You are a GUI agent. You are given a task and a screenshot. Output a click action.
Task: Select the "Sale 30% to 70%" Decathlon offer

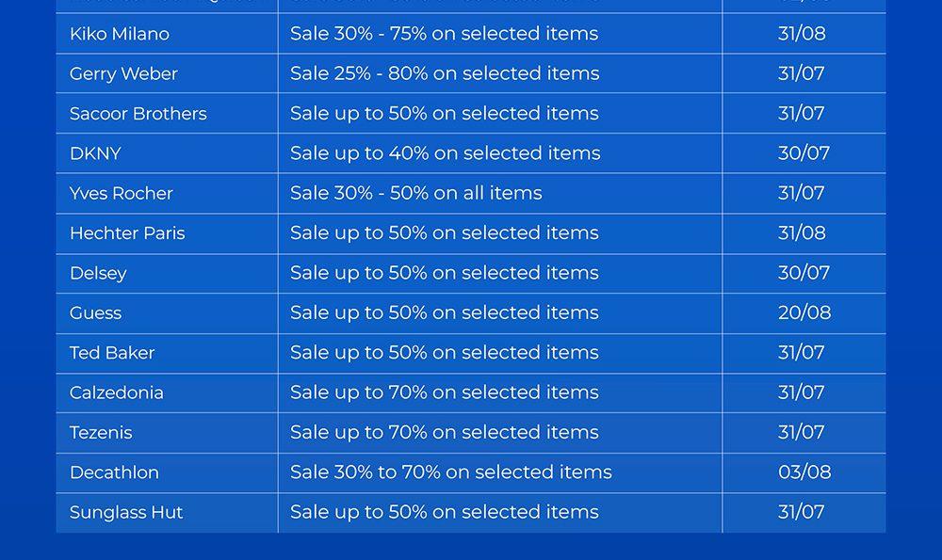click(450, 472)
